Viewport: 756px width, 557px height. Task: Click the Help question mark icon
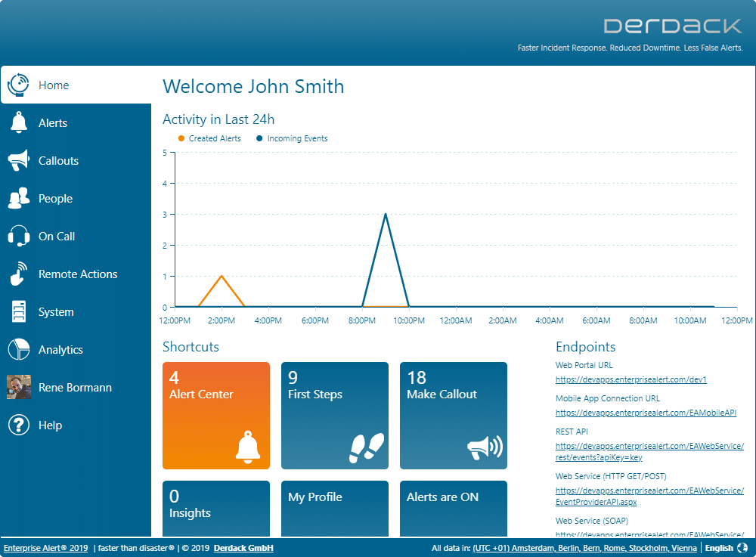click(x=18, y=425)
